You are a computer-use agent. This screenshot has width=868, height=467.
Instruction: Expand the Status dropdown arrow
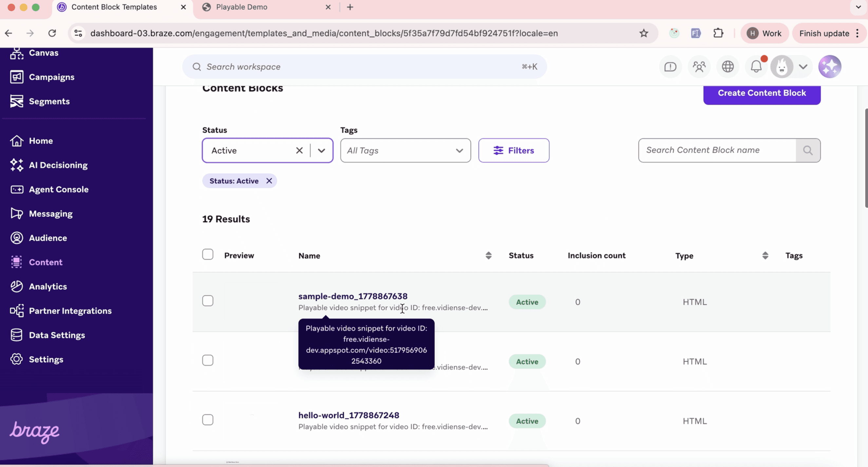click(321, 151)
